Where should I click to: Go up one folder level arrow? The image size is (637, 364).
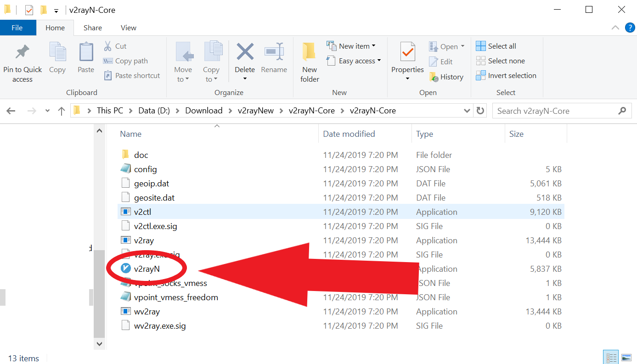(x=62, y=111)
